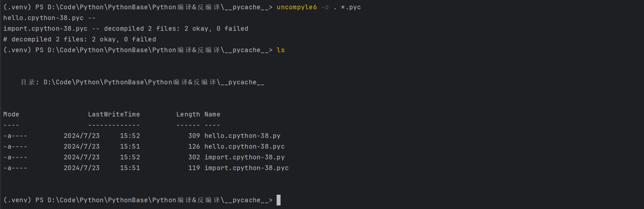This screenshot has height=209, width=644.
Task: Click the Length column header
Action: [188, 114]
